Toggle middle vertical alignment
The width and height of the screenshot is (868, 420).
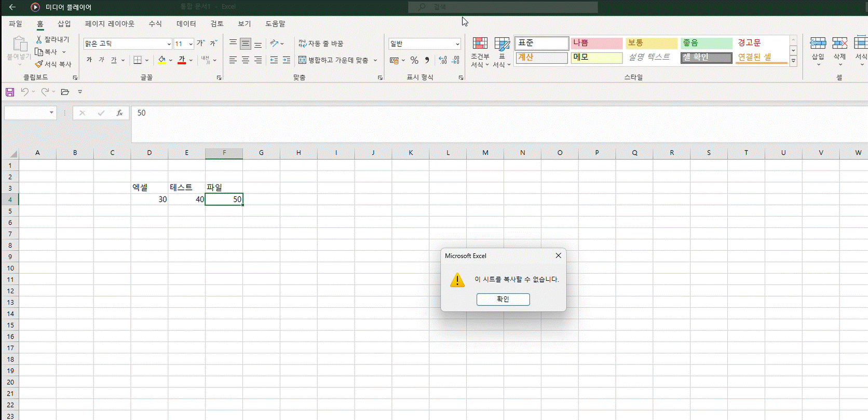click(246, 44)
